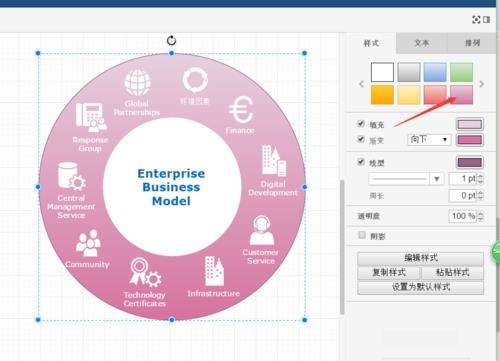Switch to the 排列 tab
Screen dimensions: 500x361
(472, 43)
